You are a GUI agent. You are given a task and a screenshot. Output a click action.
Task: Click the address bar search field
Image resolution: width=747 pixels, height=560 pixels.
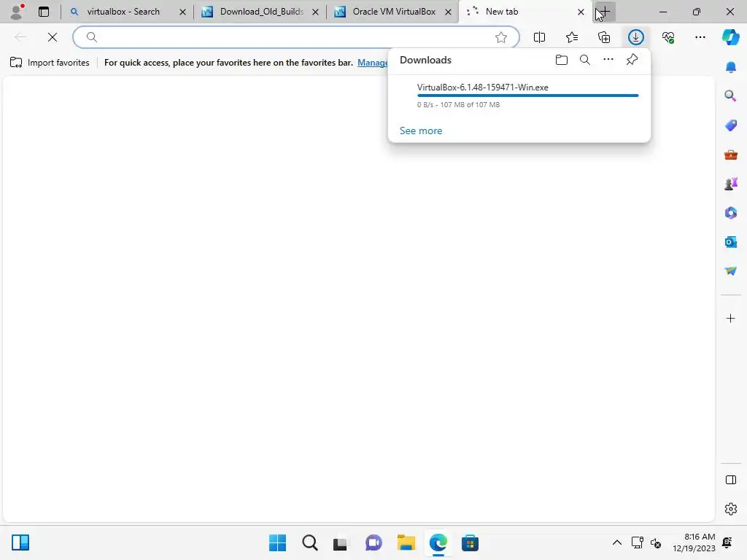(295, 37)
